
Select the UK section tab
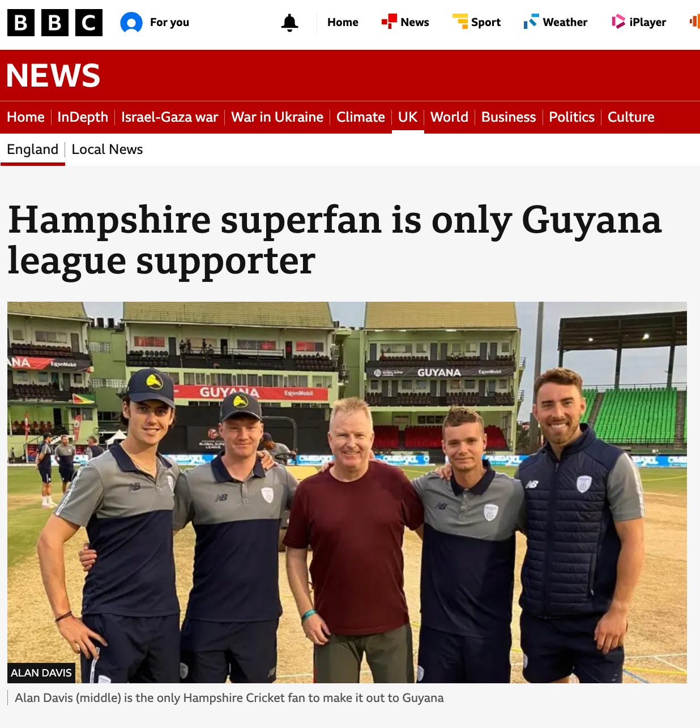[x=408, y=117]
